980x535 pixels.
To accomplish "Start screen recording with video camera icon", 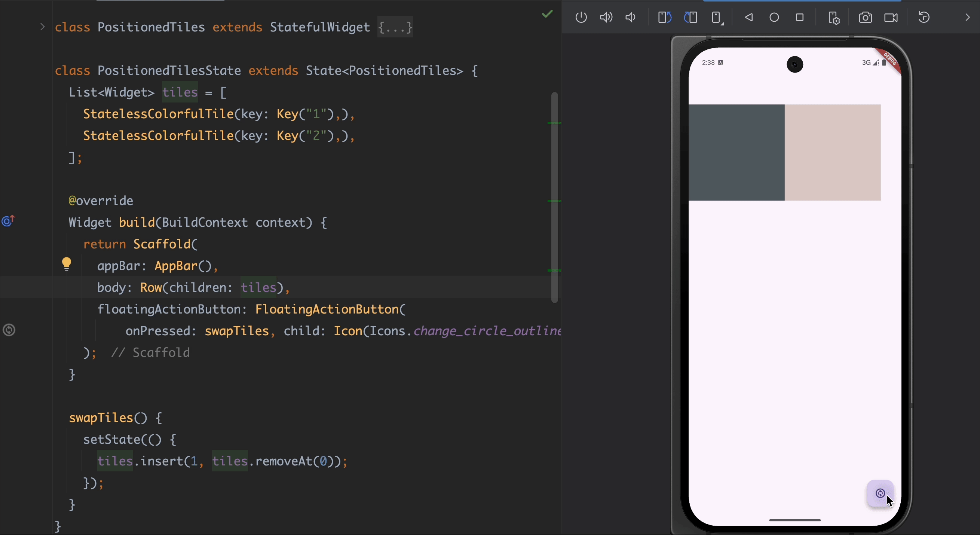I will [x=891, y=18].
